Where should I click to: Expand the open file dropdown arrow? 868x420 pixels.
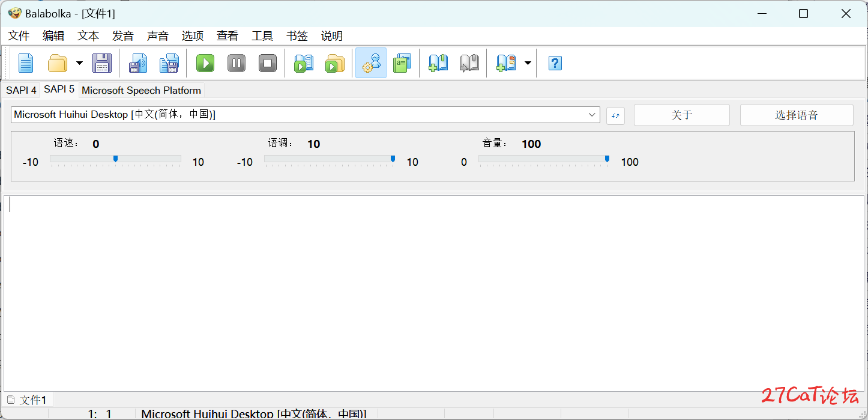coord(79,63)
